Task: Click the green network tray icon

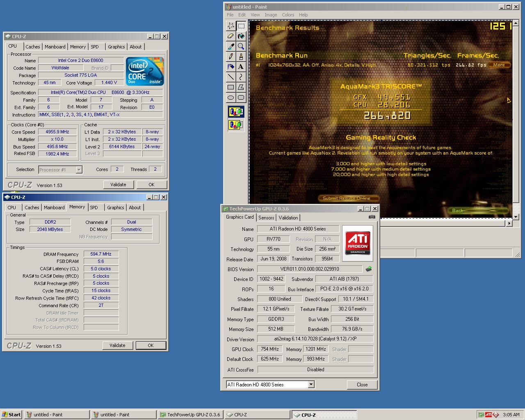Action: (x=482, y=415)
